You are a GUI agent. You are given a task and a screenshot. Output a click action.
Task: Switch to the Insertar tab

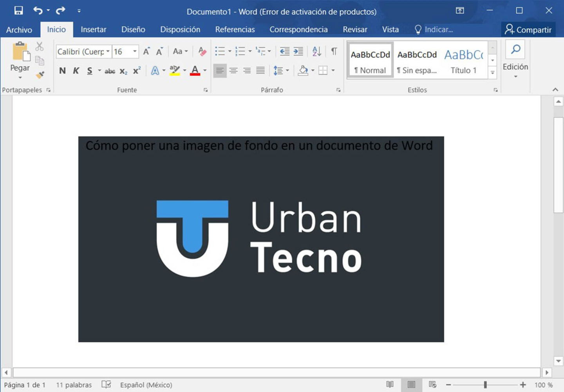click(93, 30)
